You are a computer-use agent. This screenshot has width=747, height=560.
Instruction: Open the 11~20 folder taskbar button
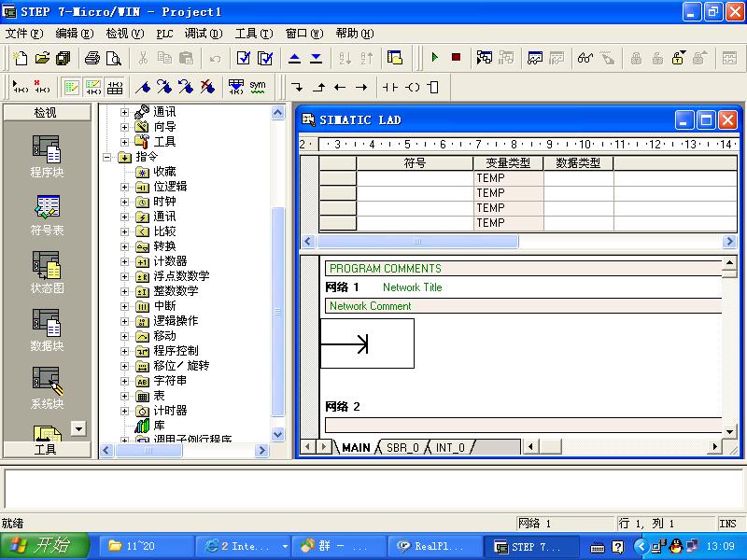pyautogui.click(x=147, y=546)
